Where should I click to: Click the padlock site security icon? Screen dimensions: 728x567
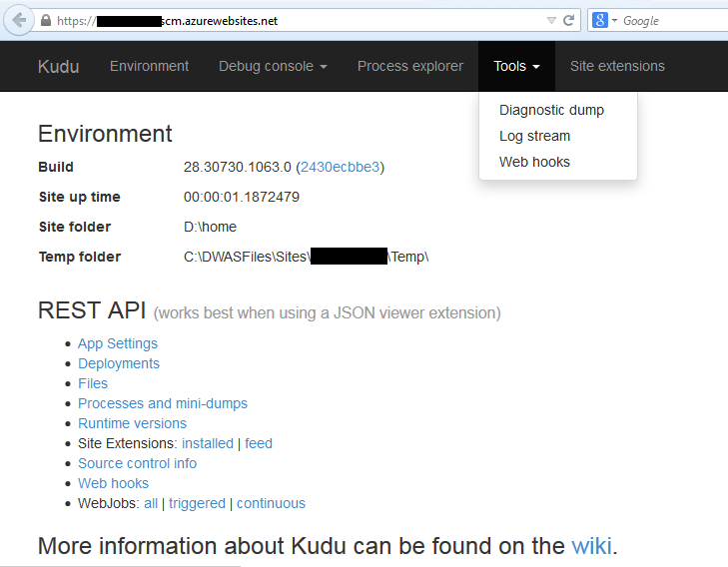[46, 20]
